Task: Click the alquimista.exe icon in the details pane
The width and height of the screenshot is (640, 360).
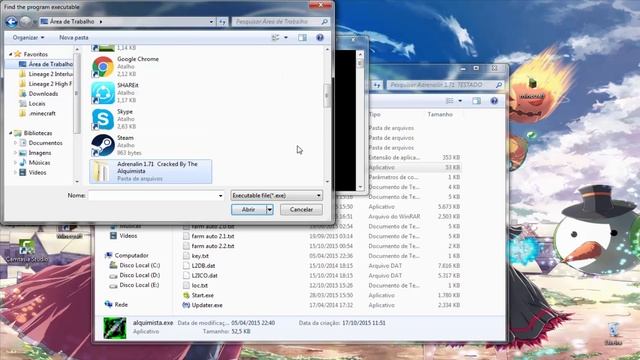Action: point(115,328)
